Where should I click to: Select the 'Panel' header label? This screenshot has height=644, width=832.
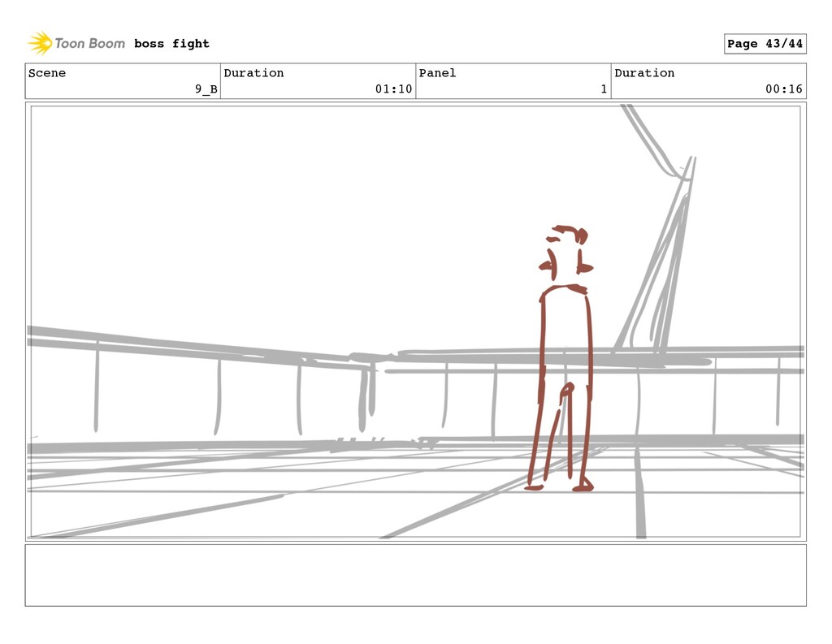[437, 72]
